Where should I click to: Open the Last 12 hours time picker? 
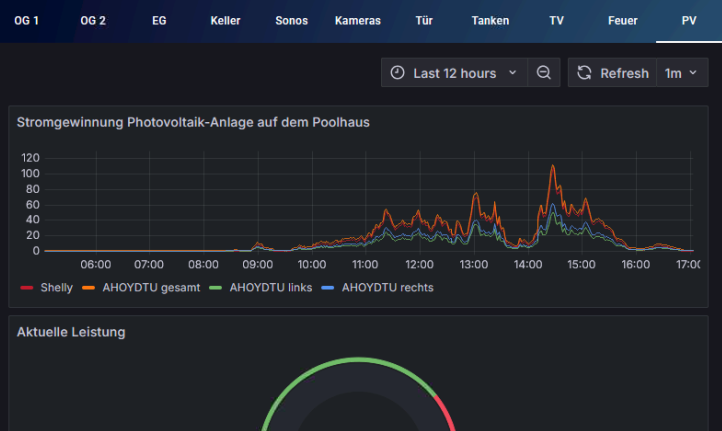tap(454, 73)
